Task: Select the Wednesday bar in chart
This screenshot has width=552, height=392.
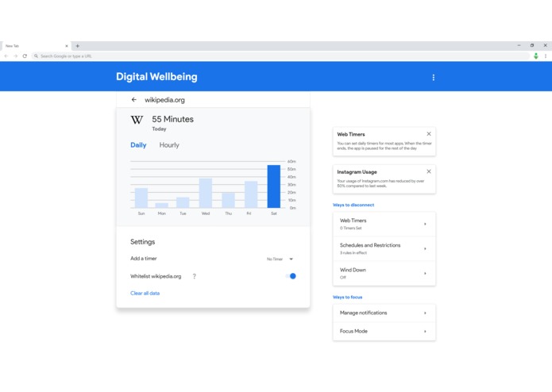Action: click(206, 193)
